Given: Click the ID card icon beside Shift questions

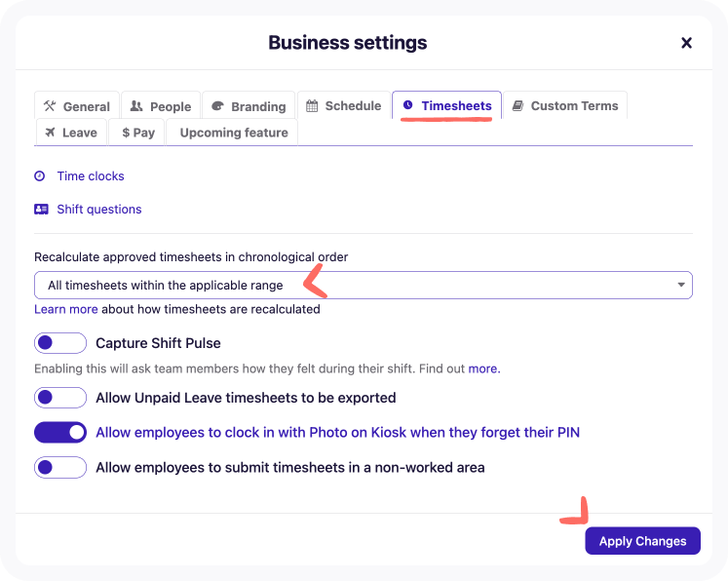Looking at the screenshot, I should (41, 210).
